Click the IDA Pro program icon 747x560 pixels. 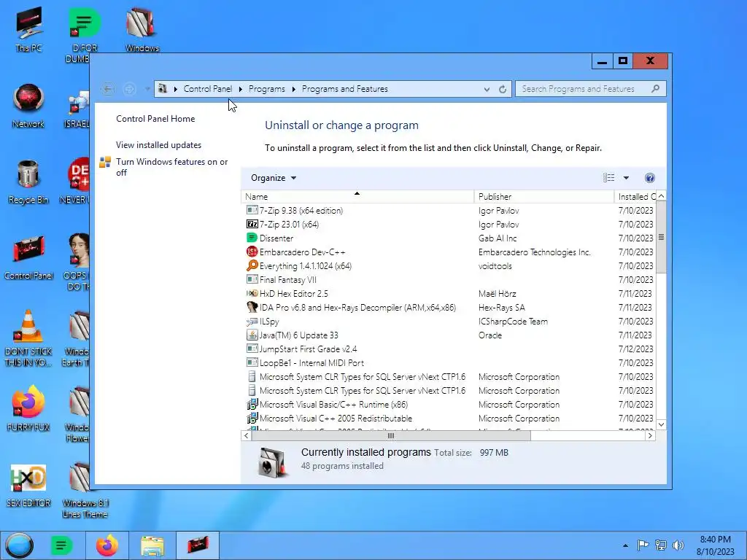252,307
